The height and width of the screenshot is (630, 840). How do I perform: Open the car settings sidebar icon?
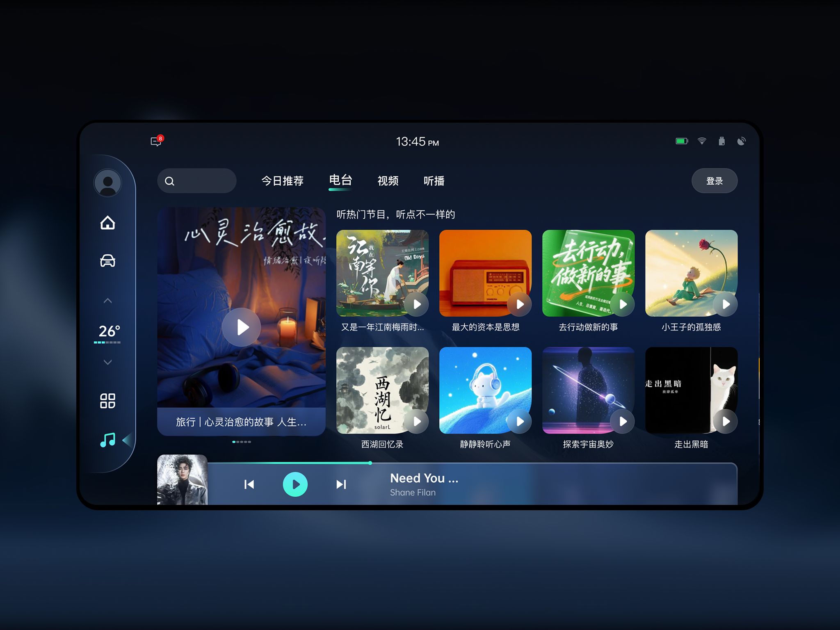(x=107, y=261)
